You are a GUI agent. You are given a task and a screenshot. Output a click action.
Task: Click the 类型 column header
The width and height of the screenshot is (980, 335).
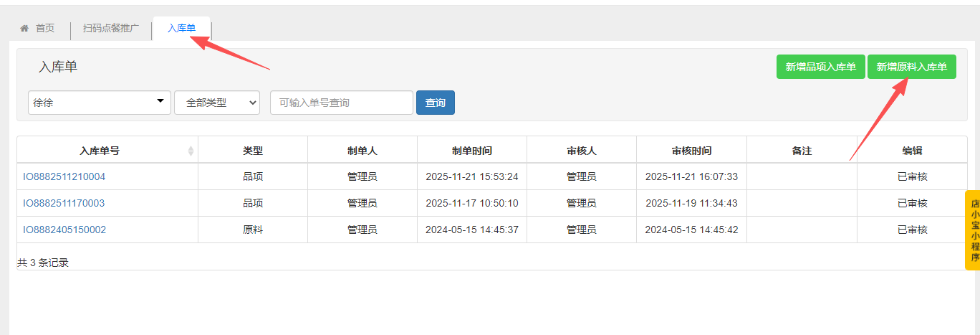[253, 151]
